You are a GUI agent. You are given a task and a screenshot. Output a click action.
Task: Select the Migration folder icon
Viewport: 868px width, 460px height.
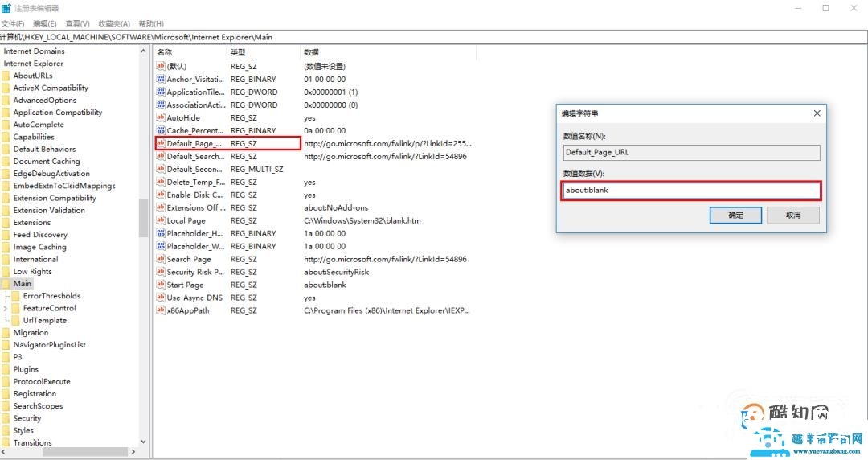pyautogui.click(x=6, y=332)
